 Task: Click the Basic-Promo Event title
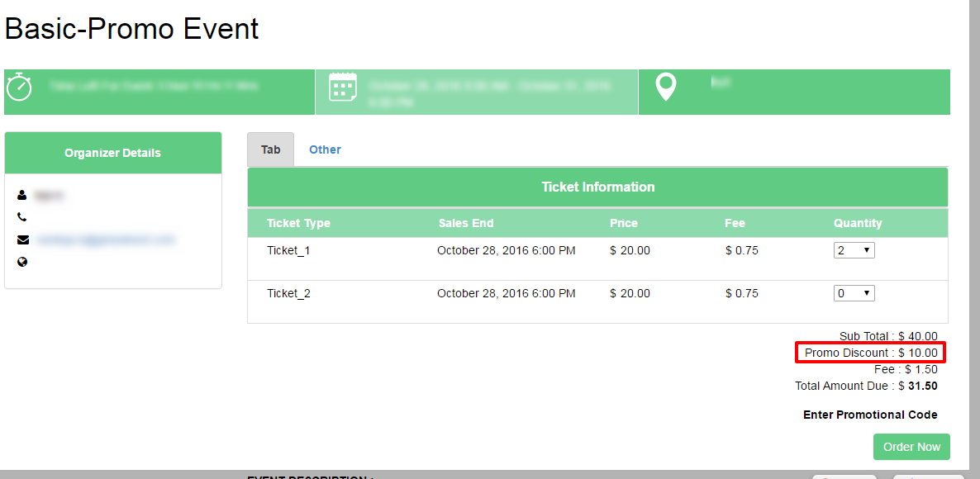pyautogui.click(x=132, y=29)
